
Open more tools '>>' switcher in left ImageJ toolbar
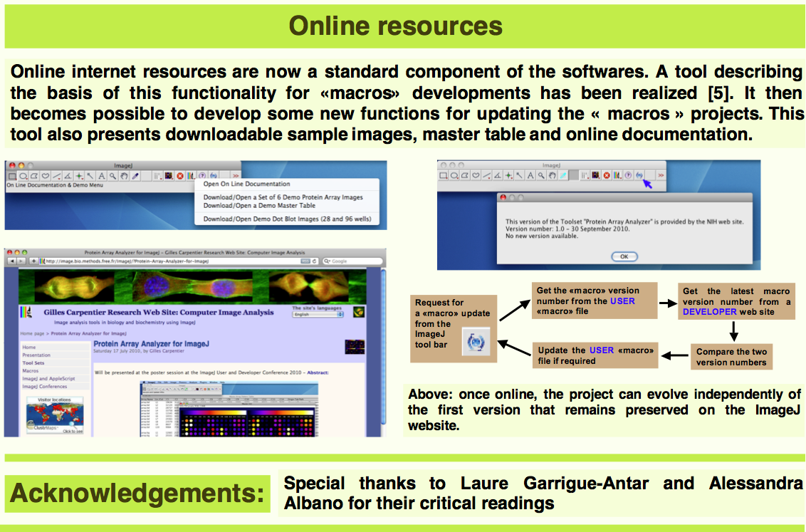coord(236,176)
